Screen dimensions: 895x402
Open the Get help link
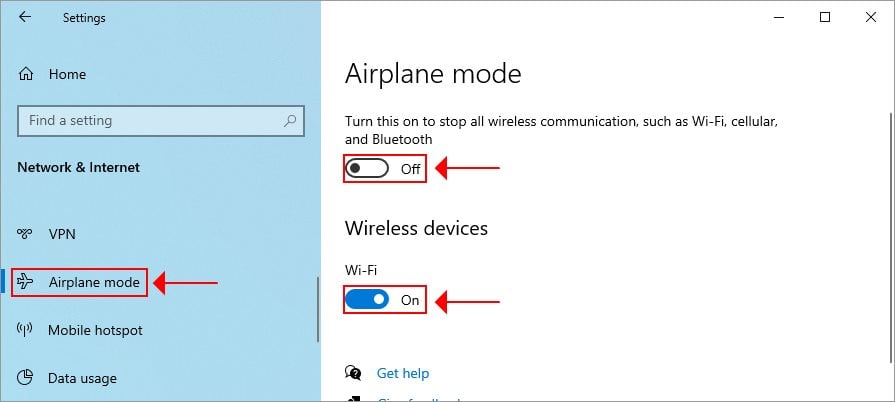pos(403,373)
